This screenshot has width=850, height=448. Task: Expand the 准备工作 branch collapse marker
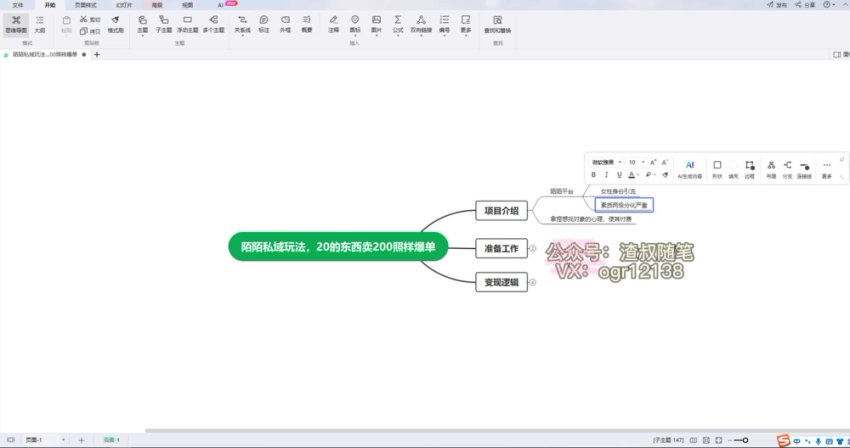point(532,248)
